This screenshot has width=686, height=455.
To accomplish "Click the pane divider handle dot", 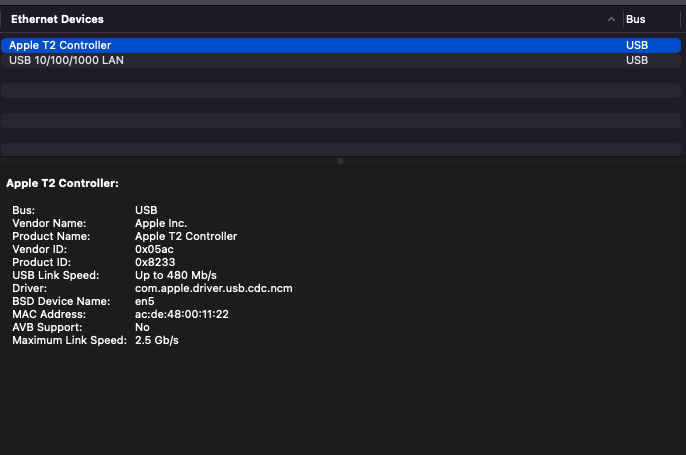I will 340,161.
